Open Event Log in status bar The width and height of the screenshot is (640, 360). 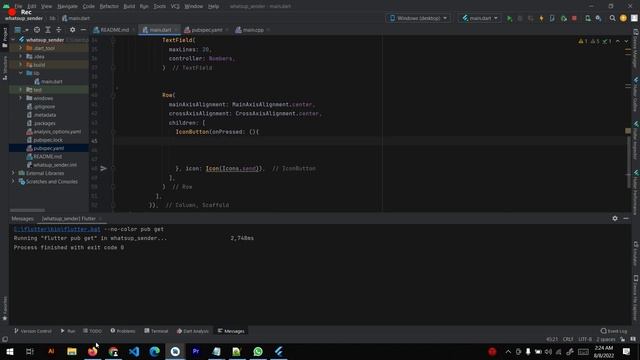click(614, 331)
